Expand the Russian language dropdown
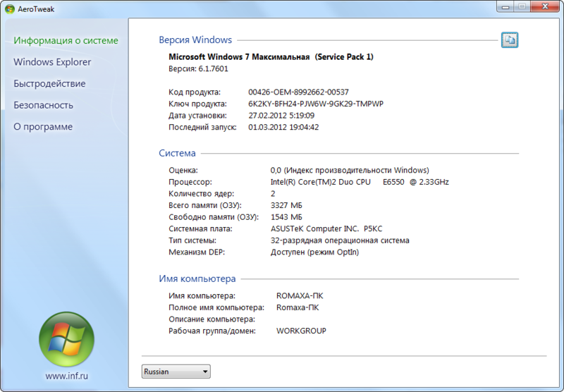Image resolution: width=564 pixels, height=392 pixels. point(176,372)
